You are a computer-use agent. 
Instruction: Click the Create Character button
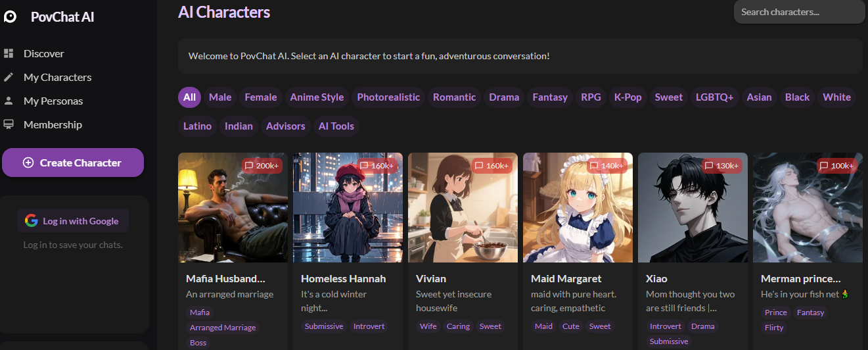coord(73,162)
